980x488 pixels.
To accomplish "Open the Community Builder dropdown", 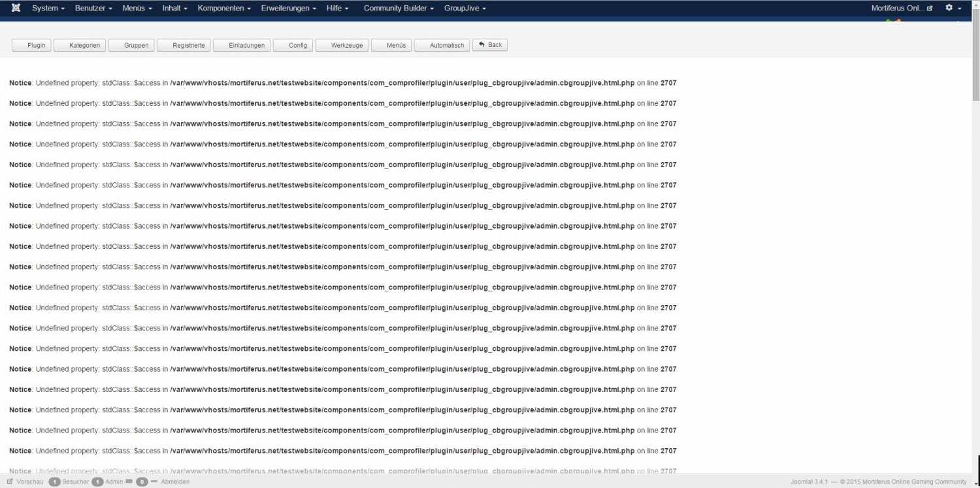I will pos(399,8).
